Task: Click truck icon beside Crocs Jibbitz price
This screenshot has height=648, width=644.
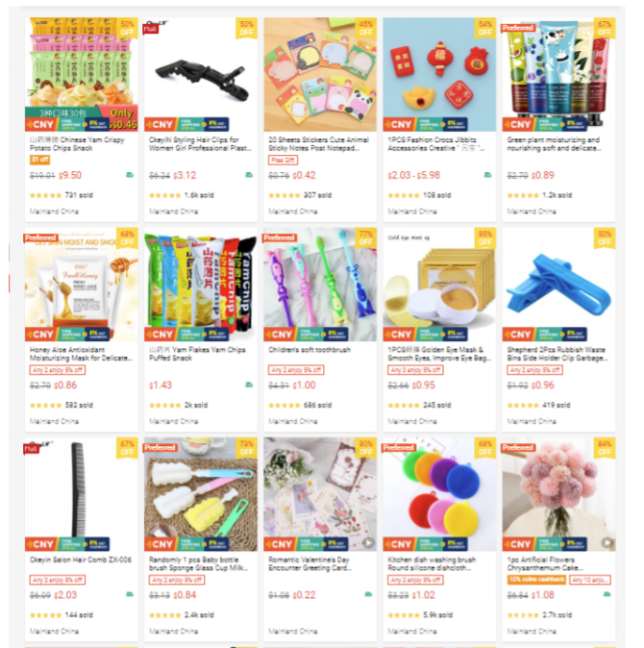Action: pyautogui.click(x=488, y=175)
